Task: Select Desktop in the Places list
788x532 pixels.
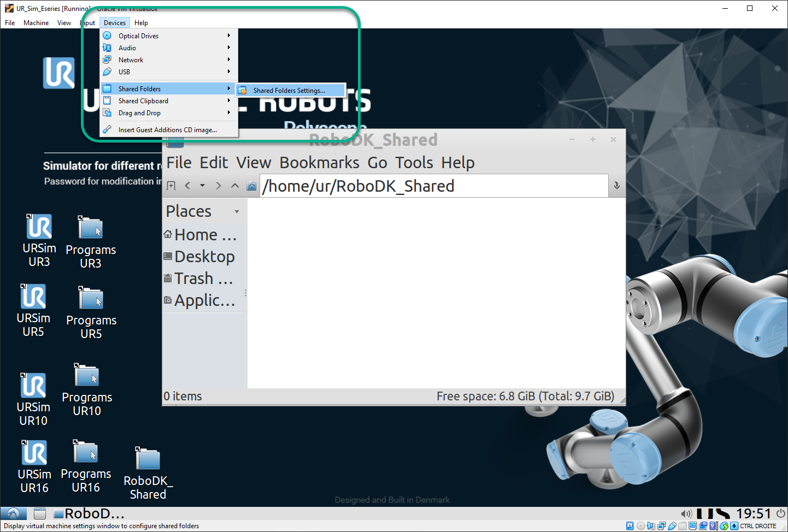Action: pos(204,257)
